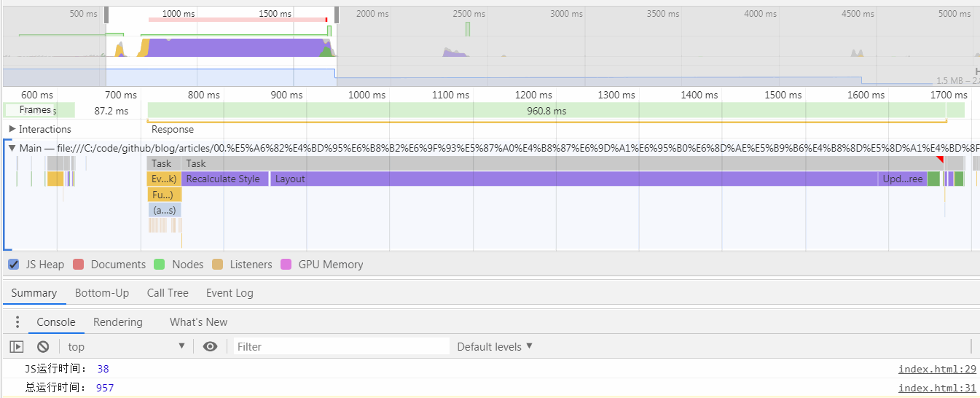The image size is (980, 398).
Task: Select the Rendering drawer tab
Action: pyautogui.click(x=118, y=321)
